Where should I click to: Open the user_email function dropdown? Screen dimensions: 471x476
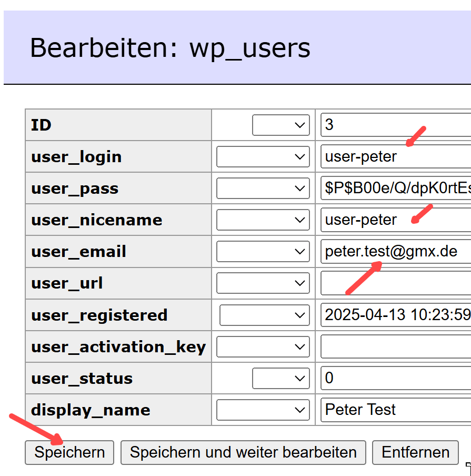pos(263,252)
